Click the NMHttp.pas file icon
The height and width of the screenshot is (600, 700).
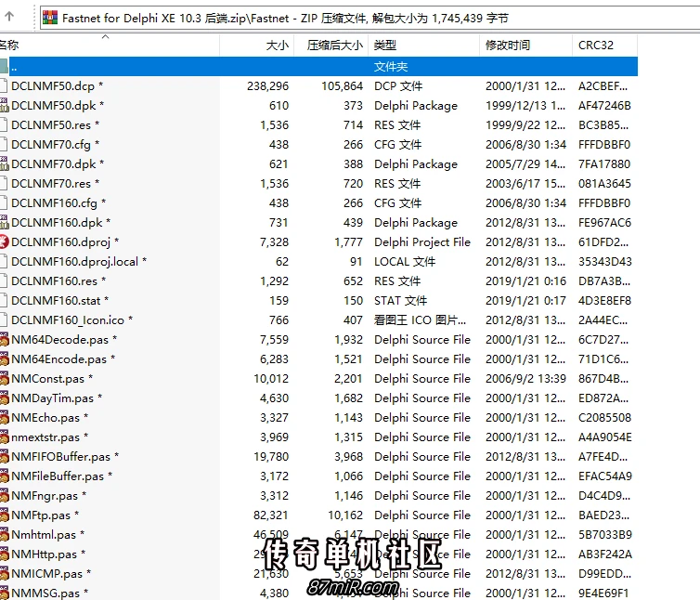coord(4,554)
